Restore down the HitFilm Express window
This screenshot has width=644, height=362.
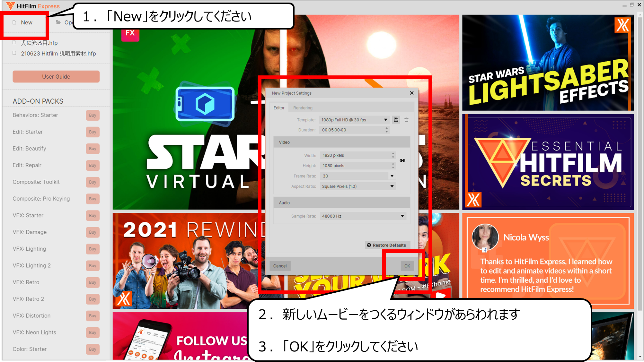pos(632,5)
